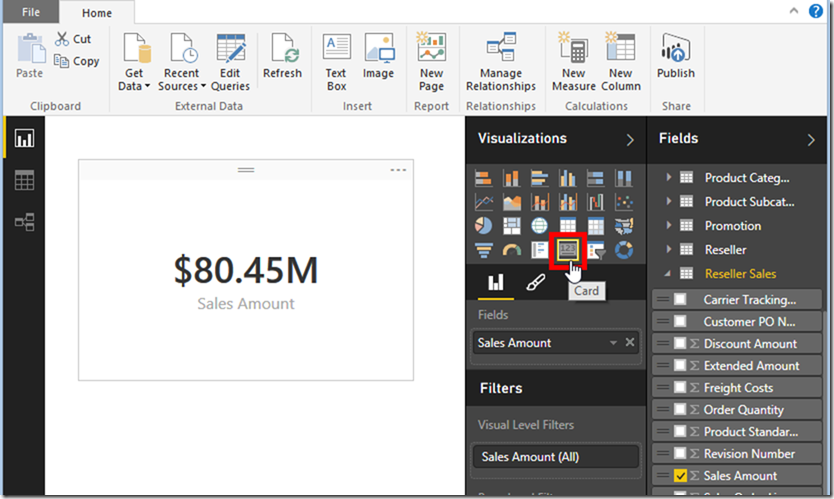Choose the Card visualization icon
The height and width of the screenshot is (499, 834).
pyautogui.click(x=568, y=250)
